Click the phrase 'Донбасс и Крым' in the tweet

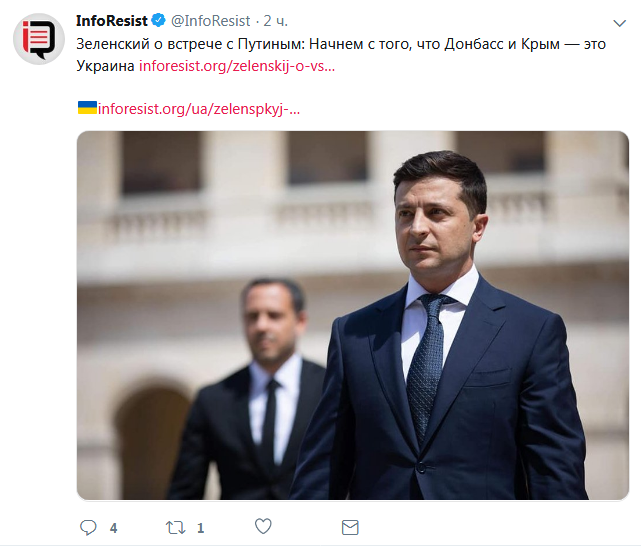click(x=502, y=44)
